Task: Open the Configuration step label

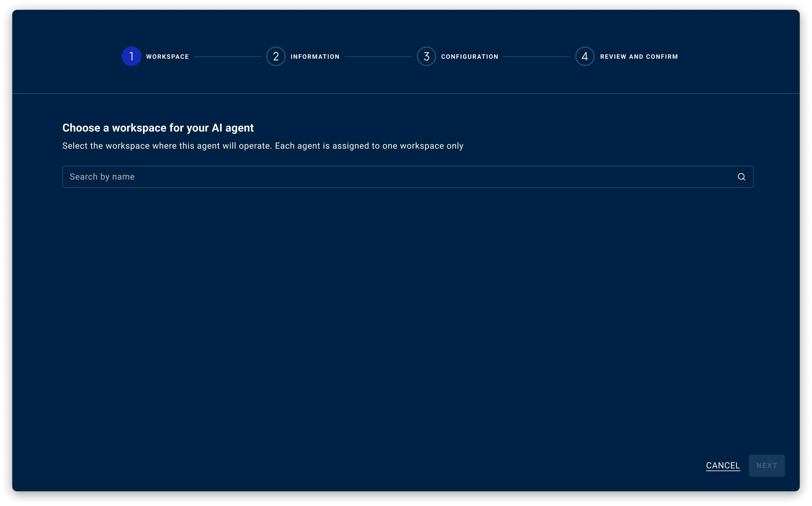Action: point(470,57)
